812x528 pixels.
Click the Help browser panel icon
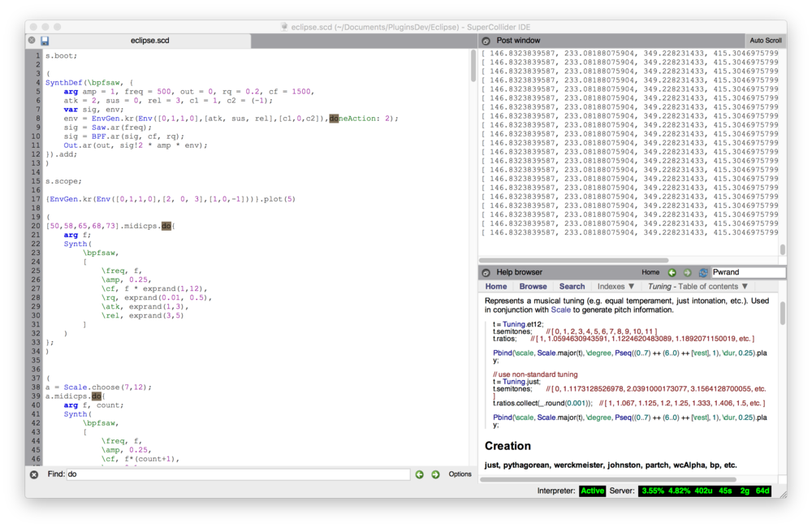pyautogui.click(x=486, y=272)
